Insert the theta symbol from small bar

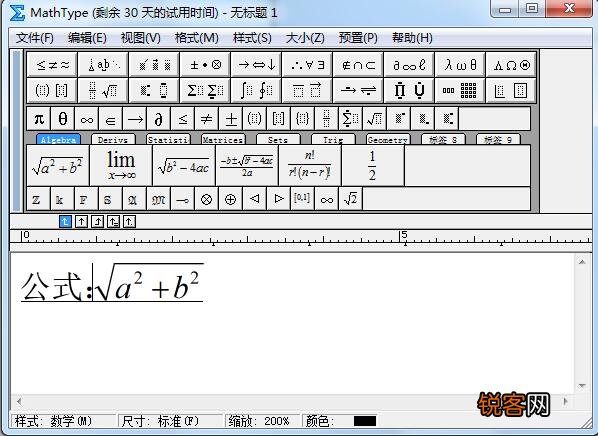(63, 119)
